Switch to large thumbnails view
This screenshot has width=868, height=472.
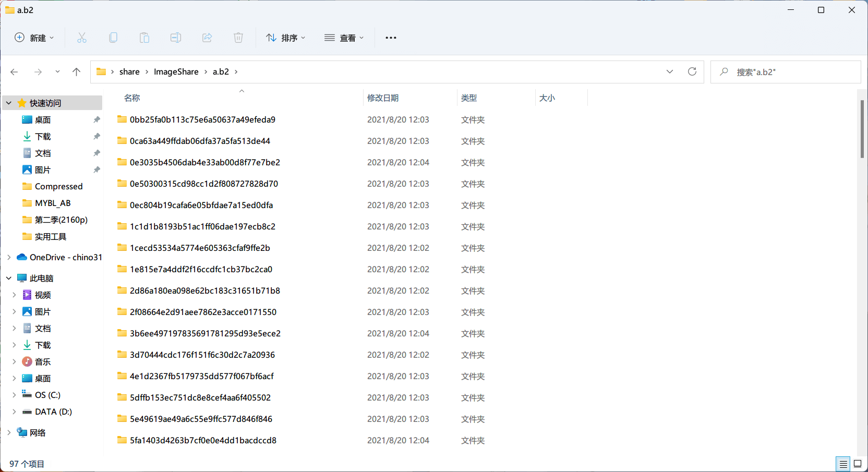pos(858,464)
